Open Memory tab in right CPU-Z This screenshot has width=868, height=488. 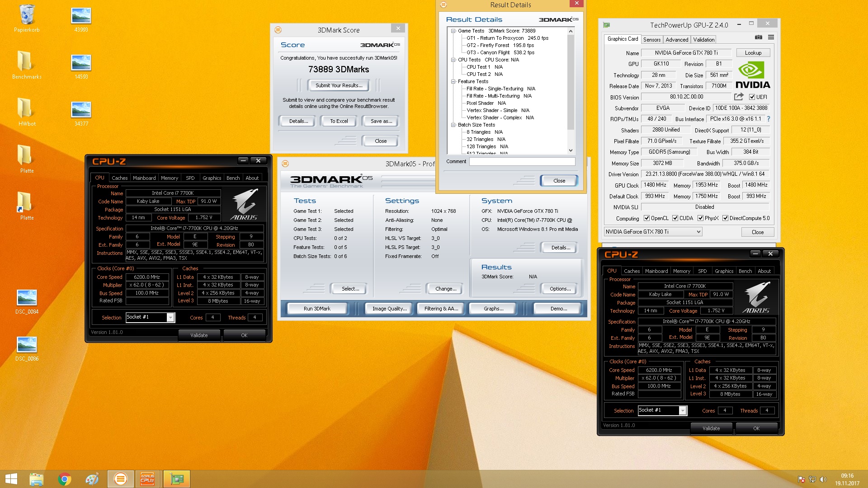pos(682,271)
